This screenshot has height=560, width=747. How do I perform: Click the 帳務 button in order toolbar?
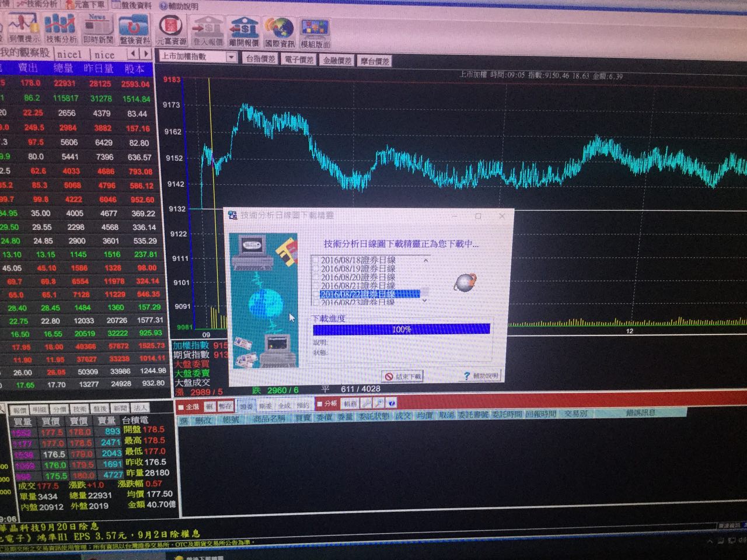click(x=350, y=404)
